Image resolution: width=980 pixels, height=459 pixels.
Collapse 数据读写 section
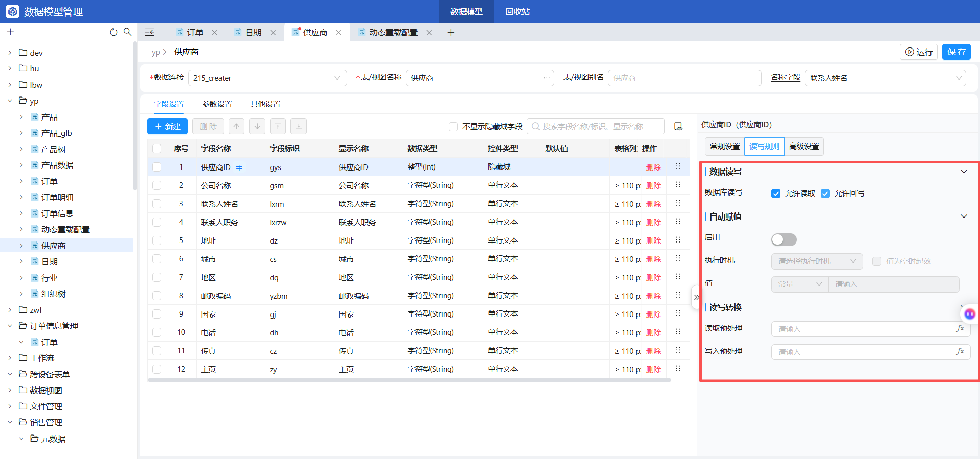(x=964, y=172)
